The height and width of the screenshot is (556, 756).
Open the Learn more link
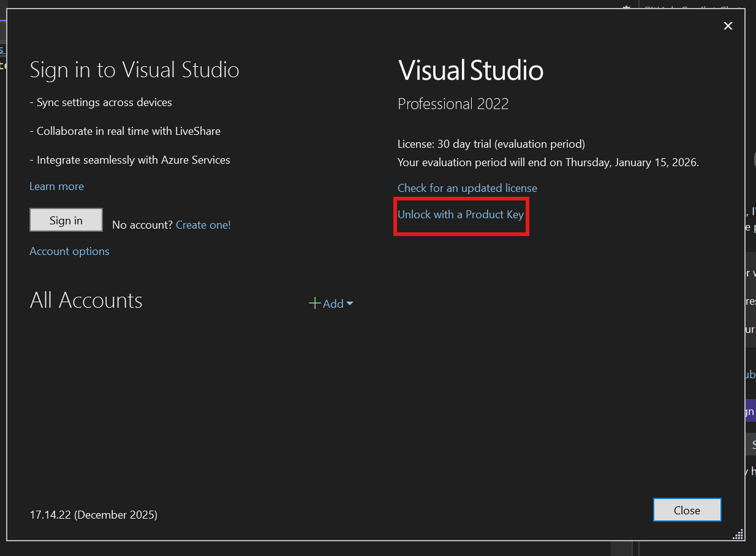click(x=56, y=186)
